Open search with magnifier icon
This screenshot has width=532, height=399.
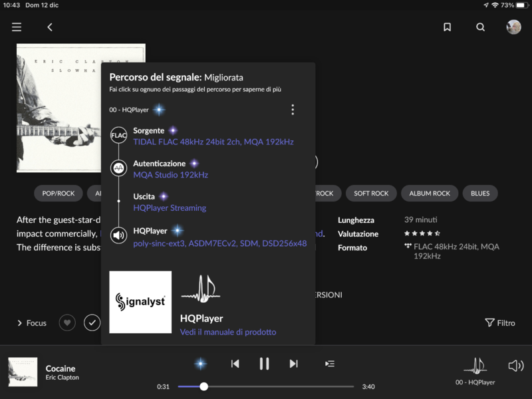point(480,27)
